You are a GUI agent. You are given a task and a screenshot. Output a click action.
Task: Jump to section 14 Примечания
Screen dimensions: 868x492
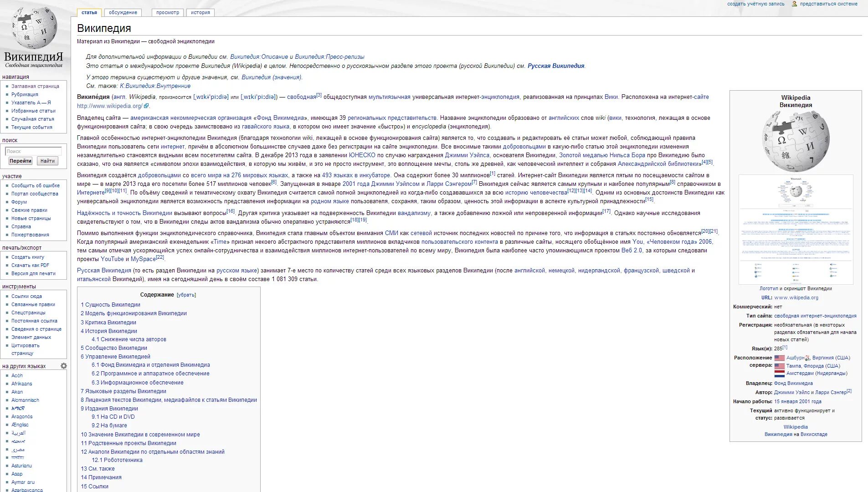101,478
